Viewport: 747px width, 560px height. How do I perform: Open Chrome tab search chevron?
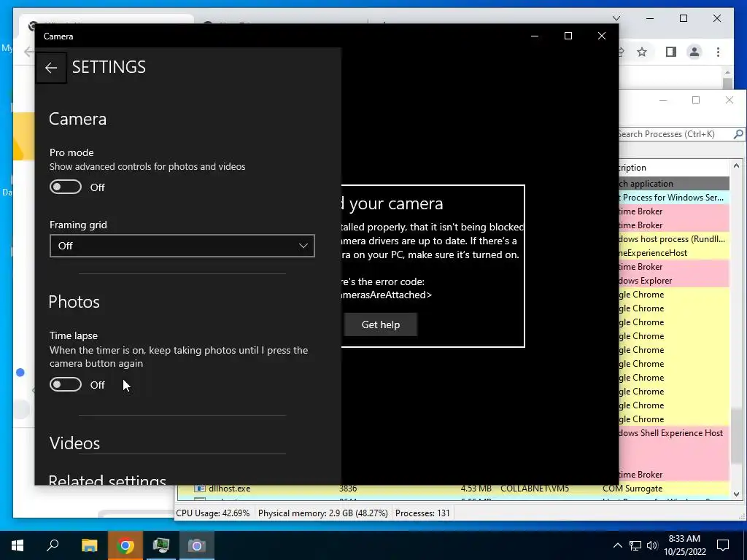pos(616,18)
